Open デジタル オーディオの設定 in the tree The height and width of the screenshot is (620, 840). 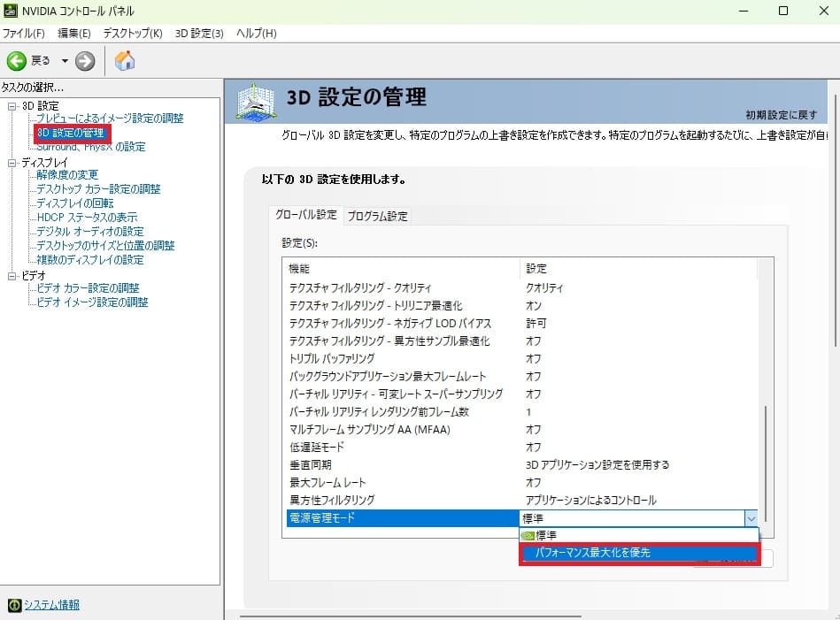pyautogui.click(x=90, y=232)
